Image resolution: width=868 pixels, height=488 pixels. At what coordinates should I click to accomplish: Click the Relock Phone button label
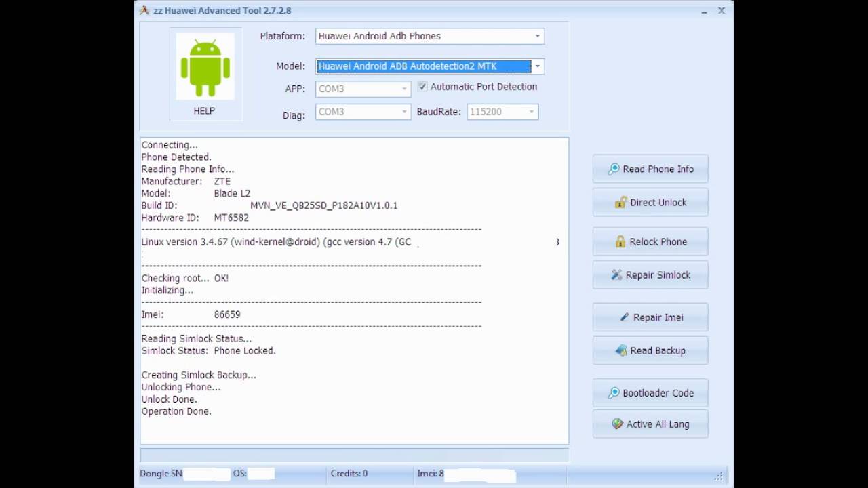click(x=658, y=241)
